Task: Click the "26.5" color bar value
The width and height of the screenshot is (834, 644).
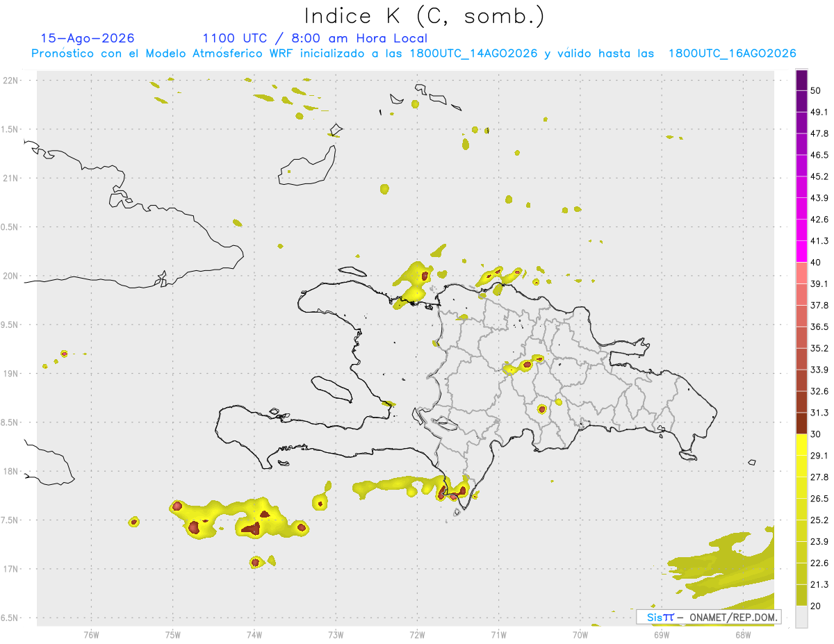Action: click(x=819, y=499)
